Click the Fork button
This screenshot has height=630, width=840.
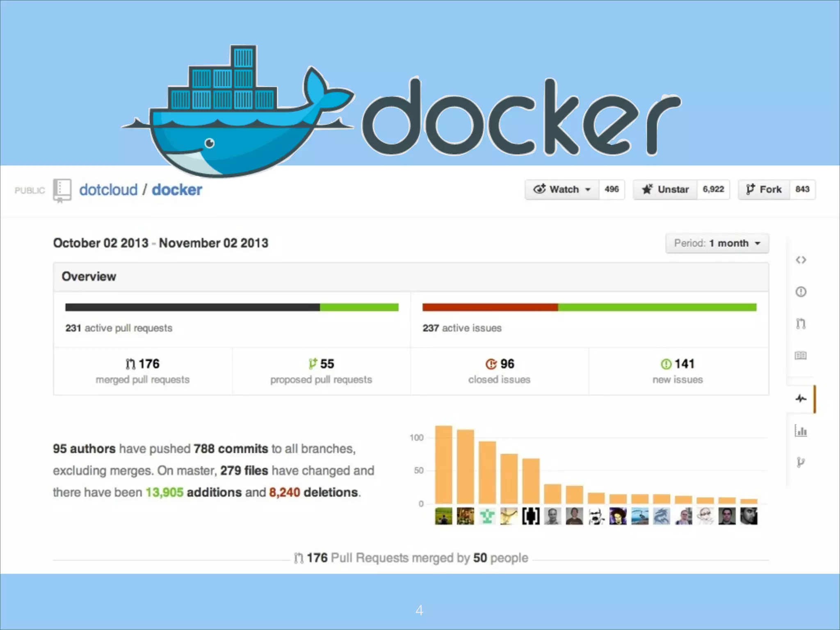coord(764,189)
